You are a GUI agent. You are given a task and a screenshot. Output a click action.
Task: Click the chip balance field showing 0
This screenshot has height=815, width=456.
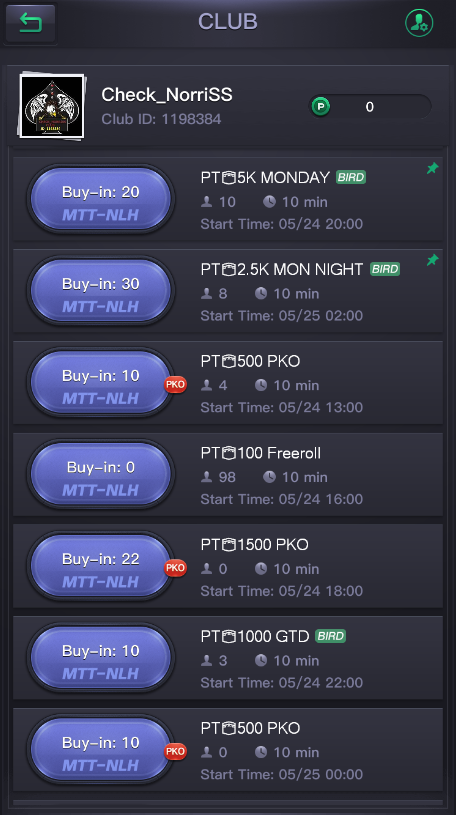(370, 107)
